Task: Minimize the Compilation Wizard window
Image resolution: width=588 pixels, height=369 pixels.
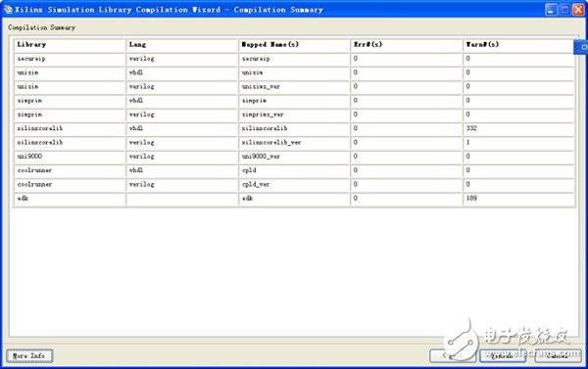Action: [551, 10]
